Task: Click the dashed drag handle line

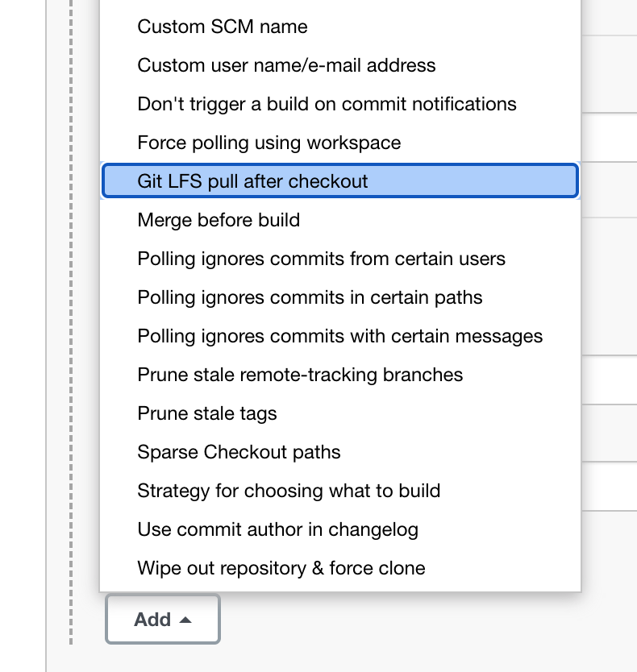Action: point(71,321)
